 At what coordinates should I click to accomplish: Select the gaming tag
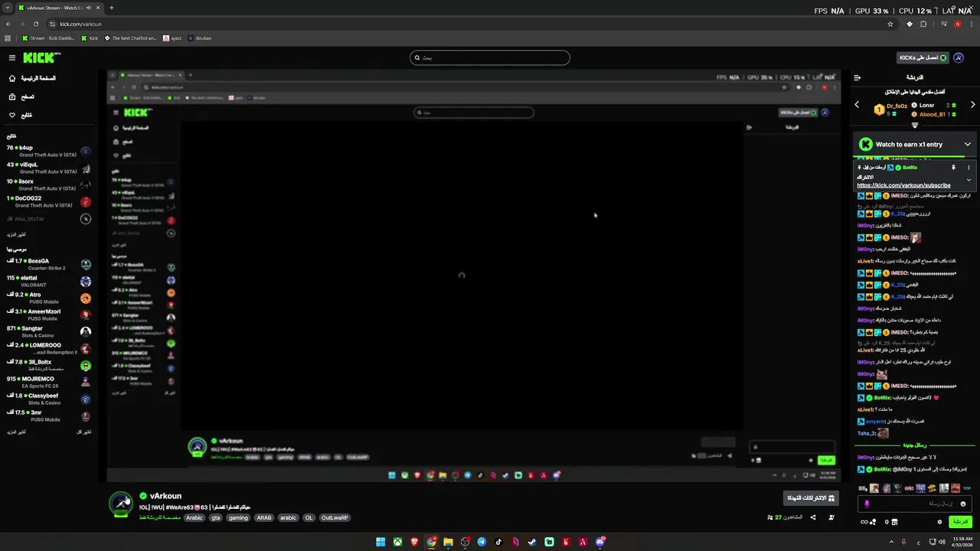pos(238,517)
